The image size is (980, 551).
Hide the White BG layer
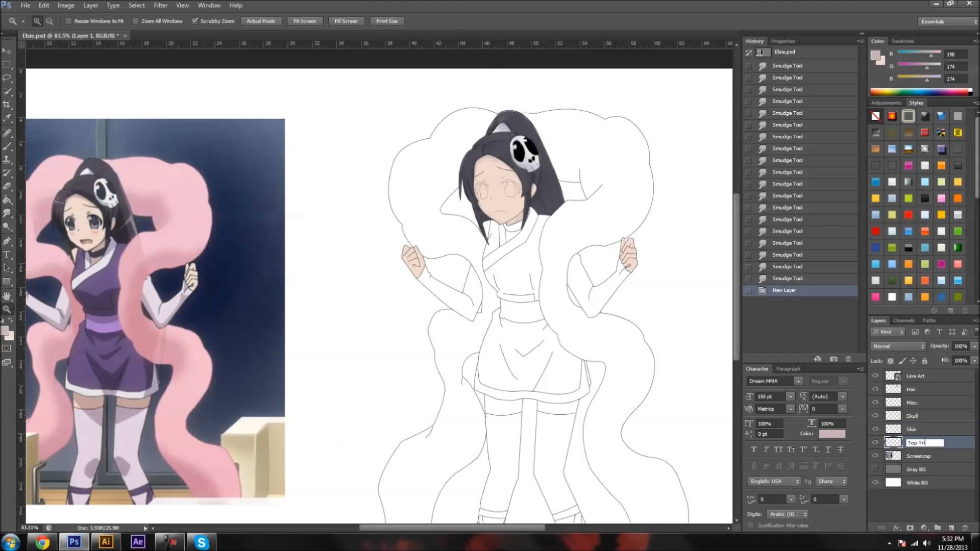pos(875,482)
